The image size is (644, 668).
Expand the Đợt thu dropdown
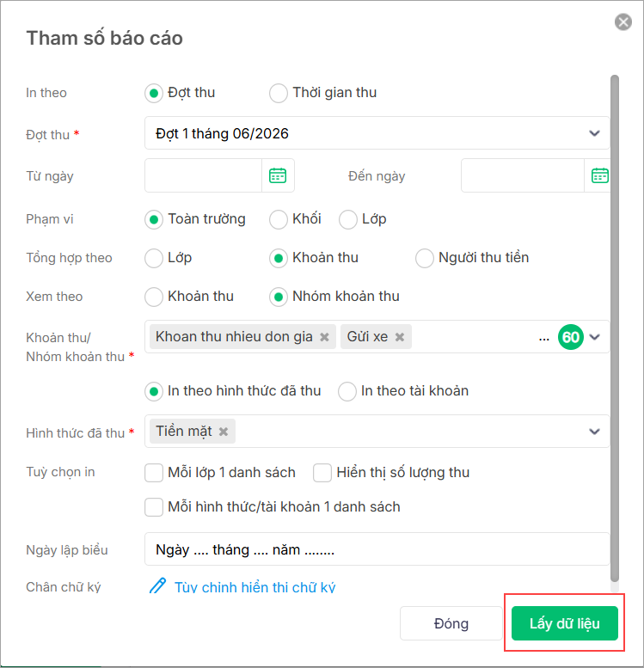pyautogui.click(x=594, y=133)
